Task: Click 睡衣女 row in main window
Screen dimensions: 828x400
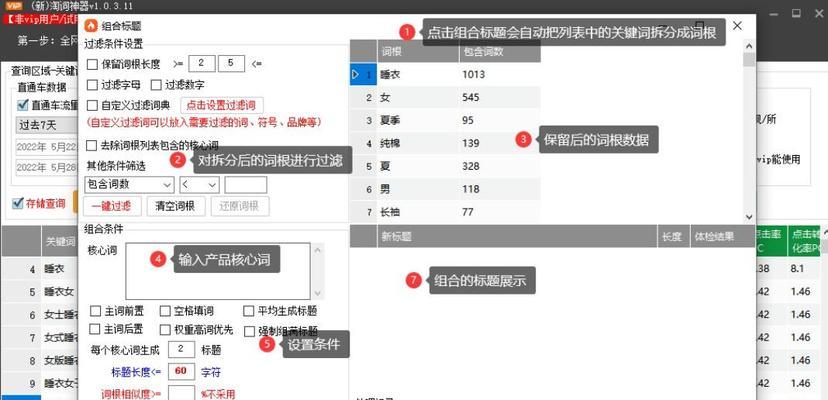Action: coord(40,292)
